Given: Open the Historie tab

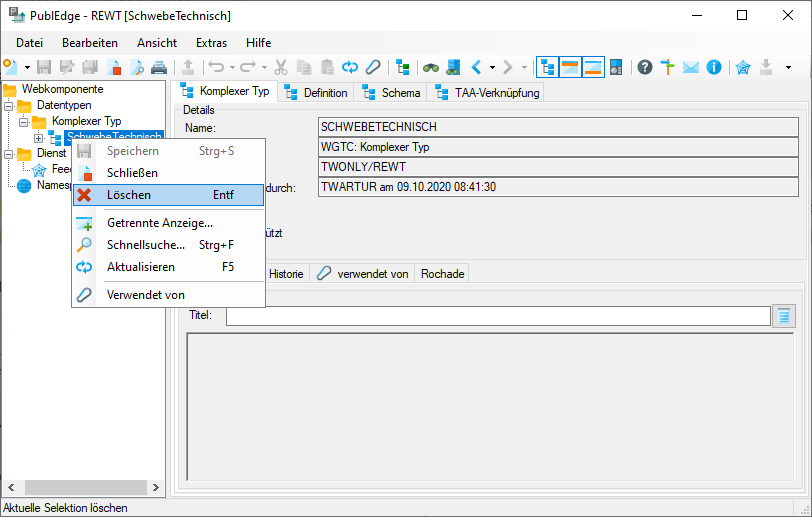Looking at the screenshot, I should click(286, 274).
